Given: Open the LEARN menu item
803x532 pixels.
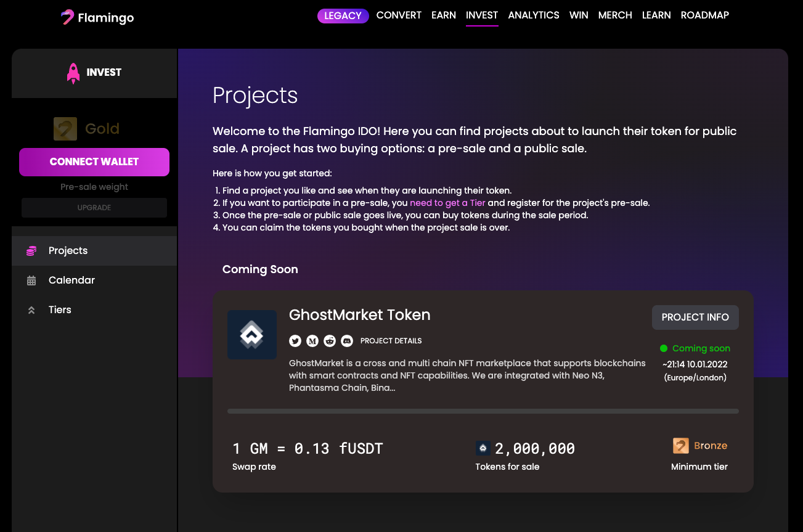Looking at the screenshot, I should [x=656, y=15].
